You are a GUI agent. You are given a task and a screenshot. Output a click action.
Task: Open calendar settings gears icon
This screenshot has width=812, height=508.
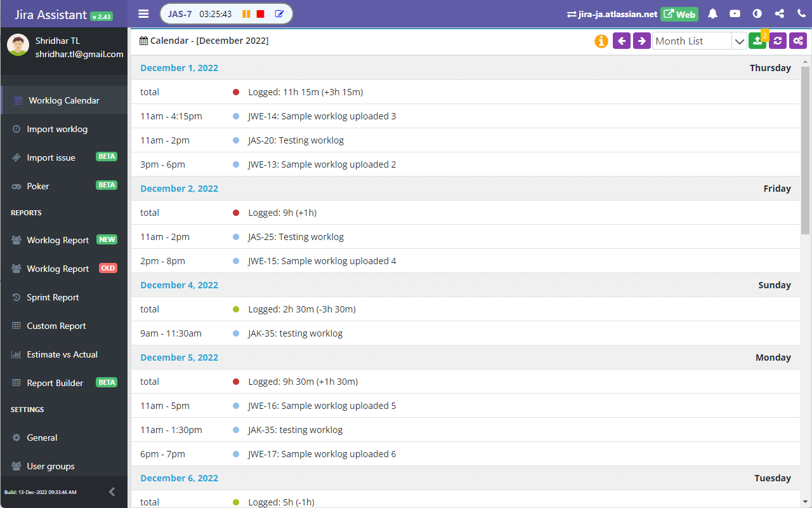pos(798,41)
